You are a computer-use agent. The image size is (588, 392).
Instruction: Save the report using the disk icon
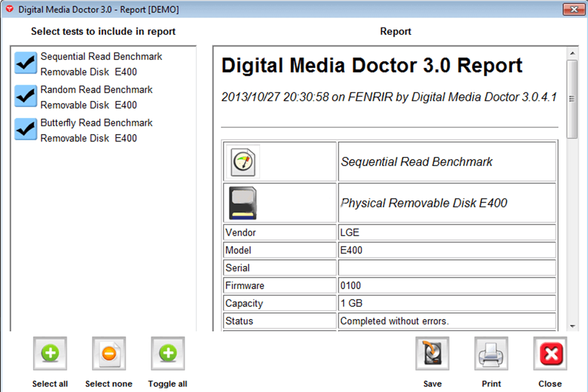[x=432, y=353]
